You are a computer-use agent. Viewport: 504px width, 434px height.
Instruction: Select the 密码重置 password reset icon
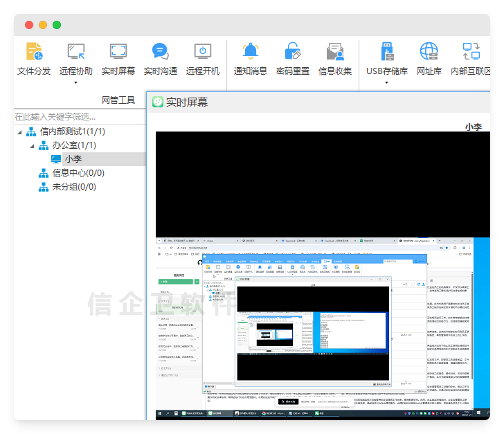[x=293, y=52]
